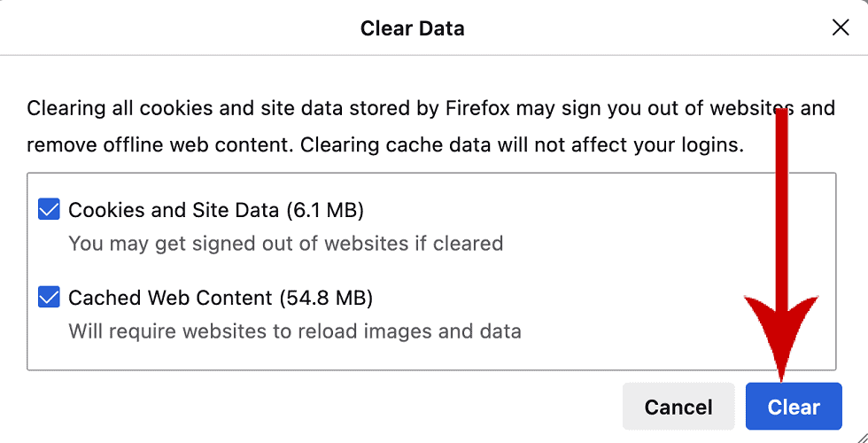Viewport: 868px width, 443px height.
Task: Click the Cached Web Content label text
Action: (x=171, y=298)
